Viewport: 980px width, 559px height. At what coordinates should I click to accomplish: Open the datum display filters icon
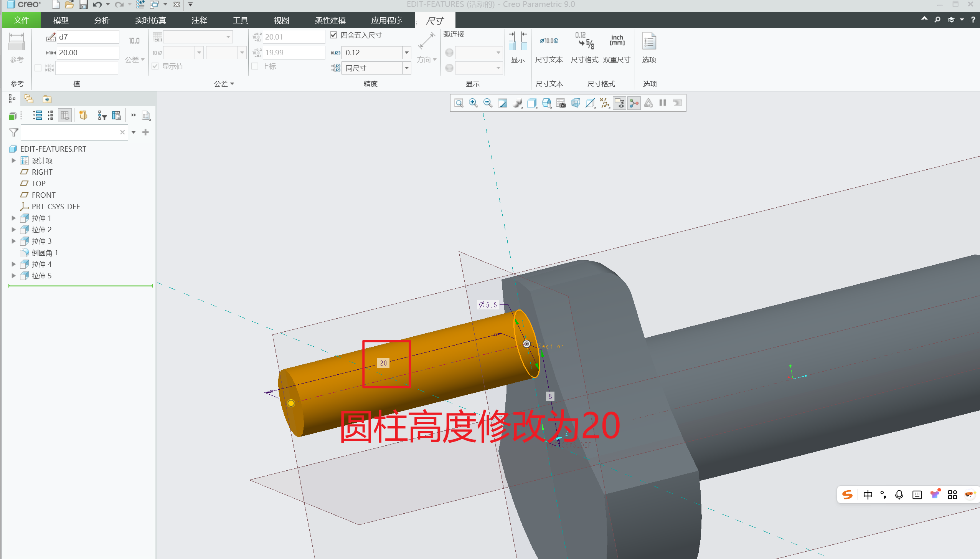605,103
